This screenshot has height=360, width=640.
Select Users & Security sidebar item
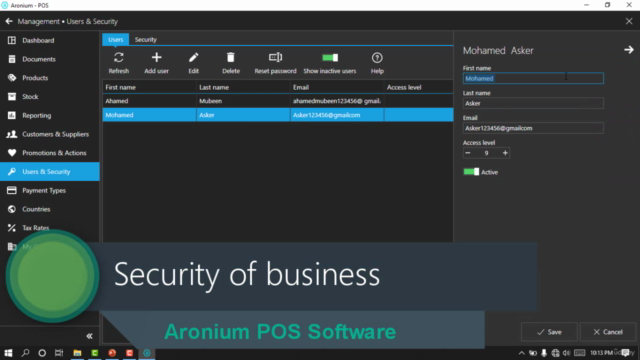click(49, 172)
